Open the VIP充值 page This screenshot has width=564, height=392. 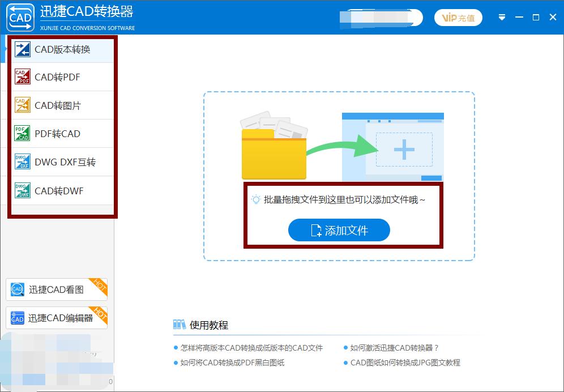[458, 18]
